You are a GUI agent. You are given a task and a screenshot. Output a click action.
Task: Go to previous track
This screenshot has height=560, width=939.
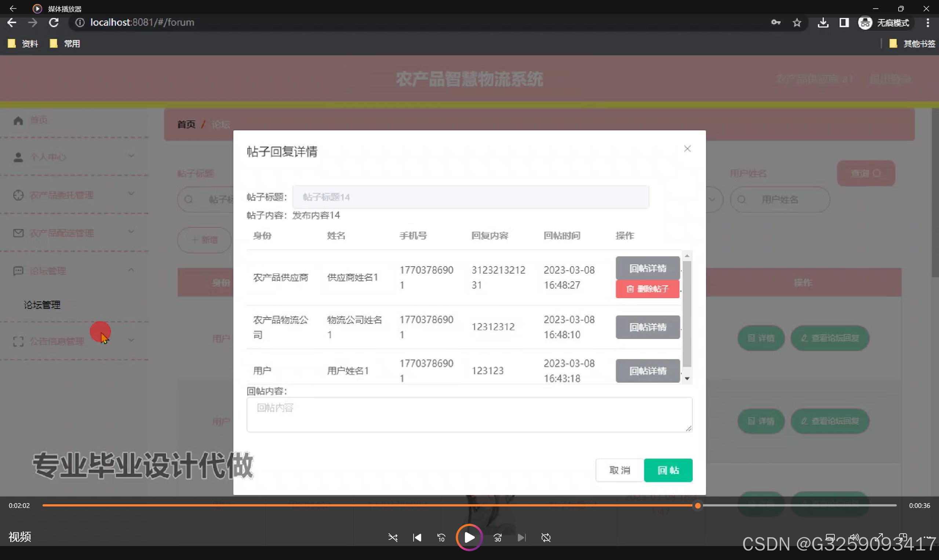point(417,537)
